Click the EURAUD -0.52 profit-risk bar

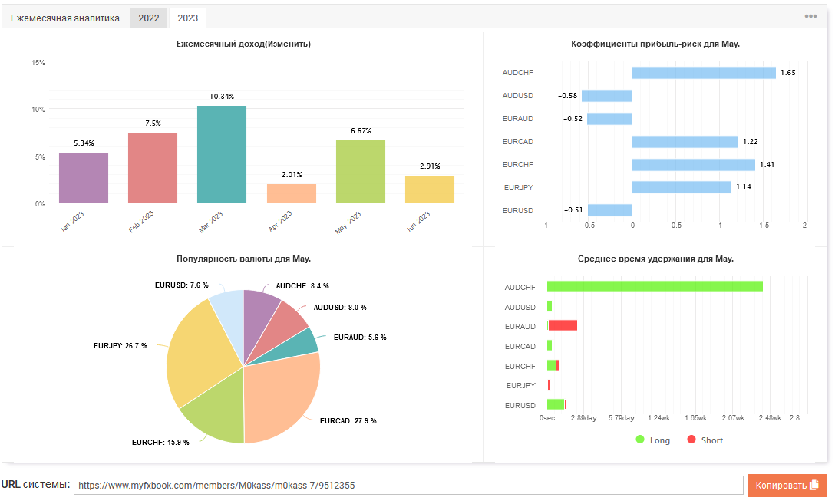point(609,119)
